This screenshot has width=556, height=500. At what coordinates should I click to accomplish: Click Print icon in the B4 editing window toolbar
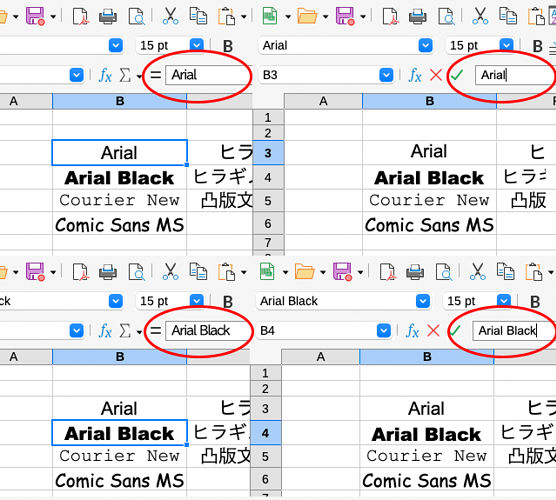pyautogui.click(x=415, y=272)
